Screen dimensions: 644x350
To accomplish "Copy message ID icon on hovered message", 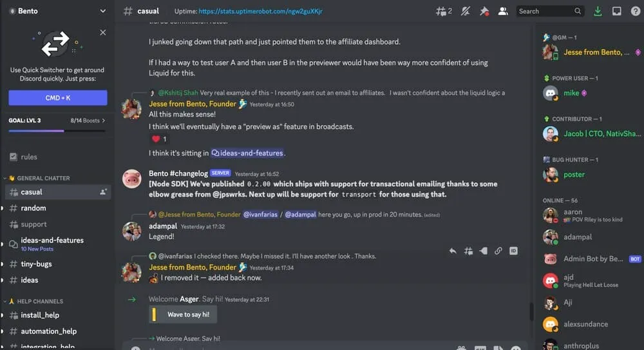I will 513,251.
